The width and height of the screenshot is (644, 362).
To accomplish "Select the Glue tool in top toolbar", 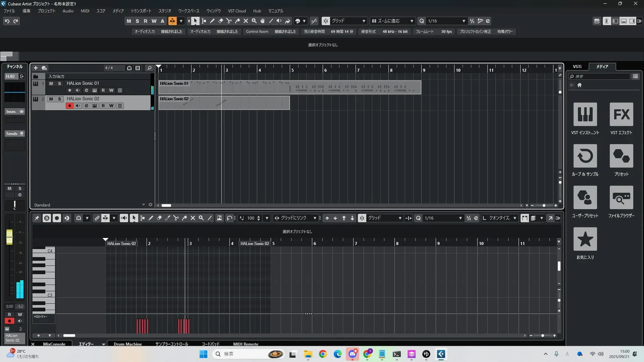I will tap(237, 21).
